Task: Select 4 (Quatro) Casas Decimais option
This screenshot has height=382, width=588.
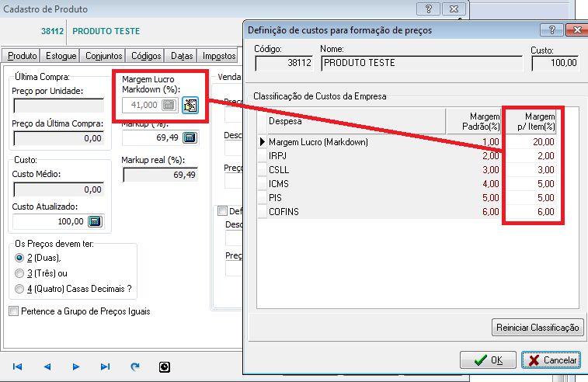Action: point(19,288)
